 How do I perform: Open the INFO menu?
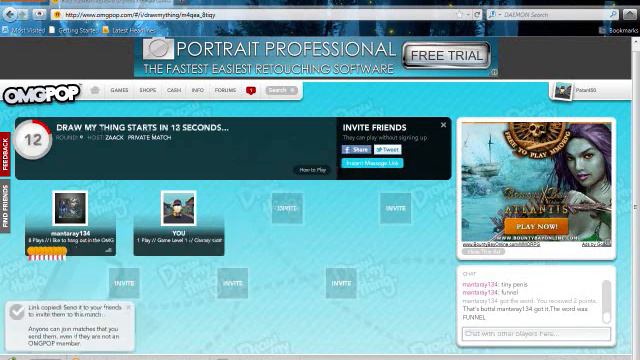pyautogui.click(x=198, y=90)
